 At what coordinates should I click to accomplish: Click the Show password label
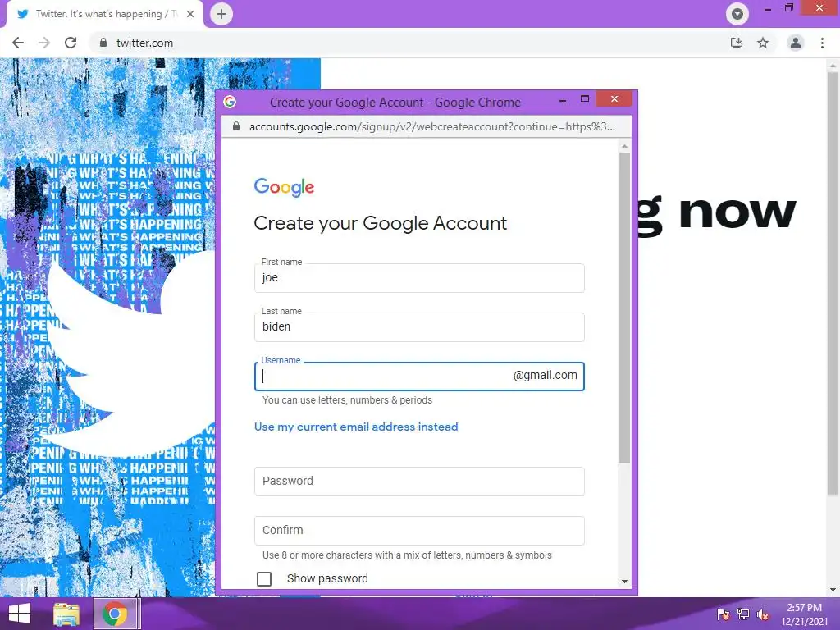[327, 578]
